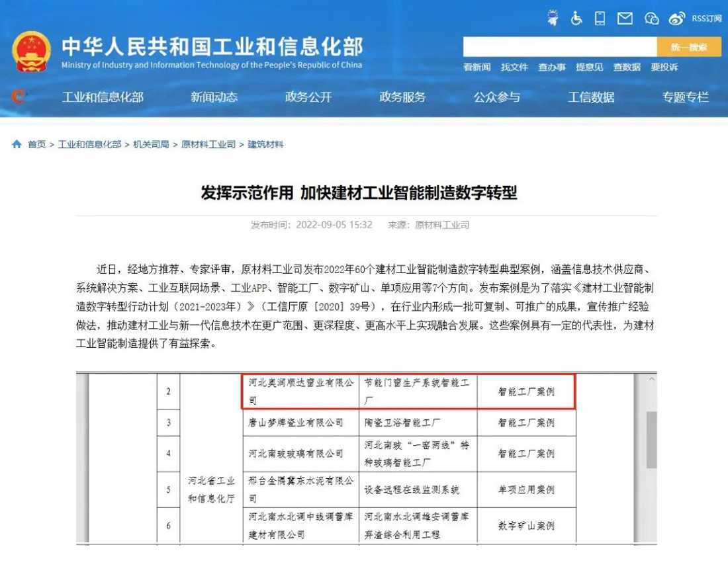Open the robot smart assistant icon
This screenshot has height=582, width=728.
553,19
